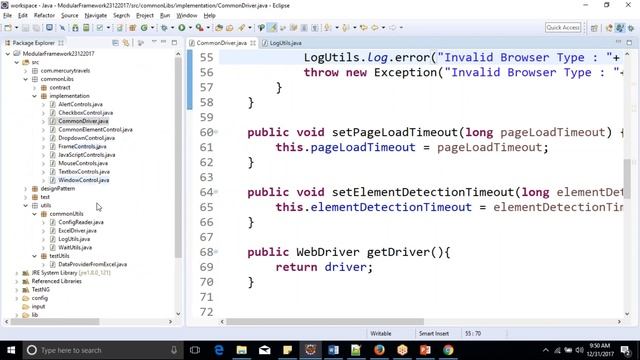The image size is (640, 360).
Task: Switch to the Debug perspective icon
Action: click(631, 28)
